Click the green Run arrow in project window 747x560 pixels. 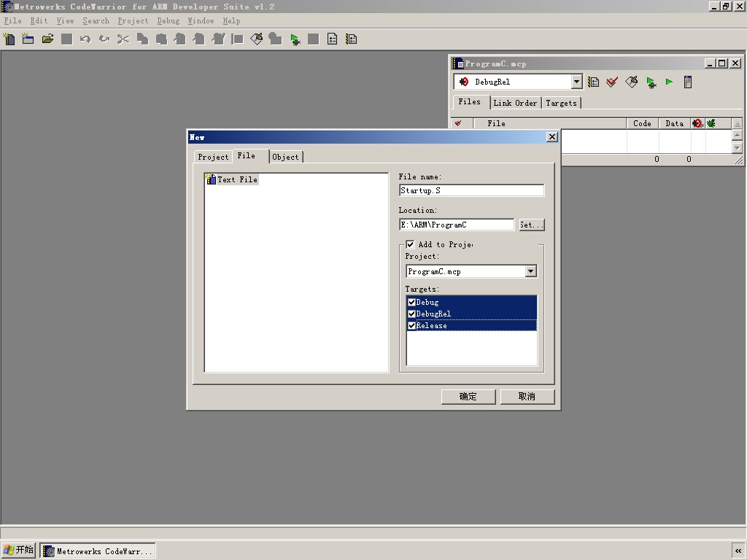point(670,82)
